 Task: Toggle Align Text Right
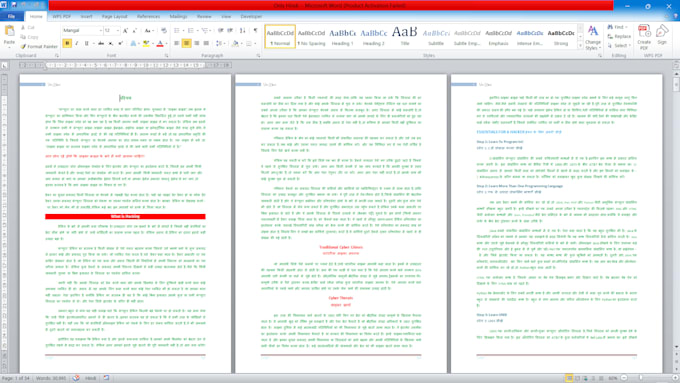(x=196, y=43)
